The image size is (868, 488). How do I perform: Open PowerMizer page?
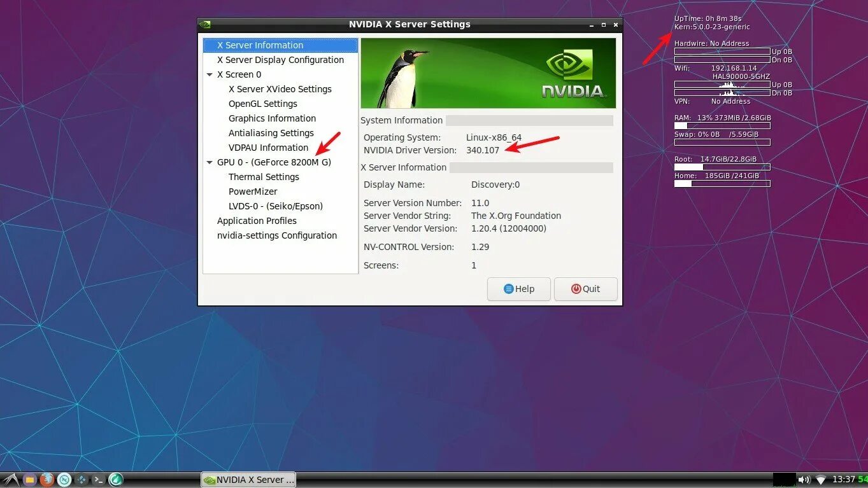(x=253, y=192)
